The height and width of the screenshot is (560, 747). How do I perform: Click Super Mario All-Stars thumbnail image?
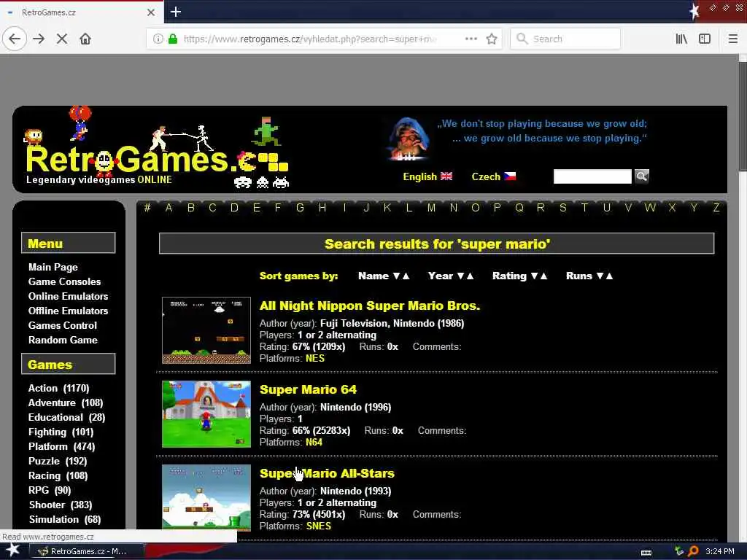tap(206, 497)
